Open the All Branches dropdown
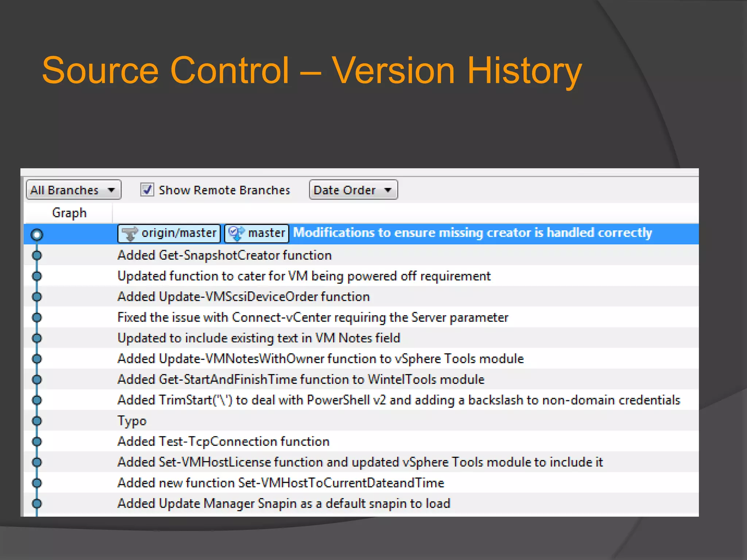This screenshot has width=747, height=560. [x=73, y=190]
